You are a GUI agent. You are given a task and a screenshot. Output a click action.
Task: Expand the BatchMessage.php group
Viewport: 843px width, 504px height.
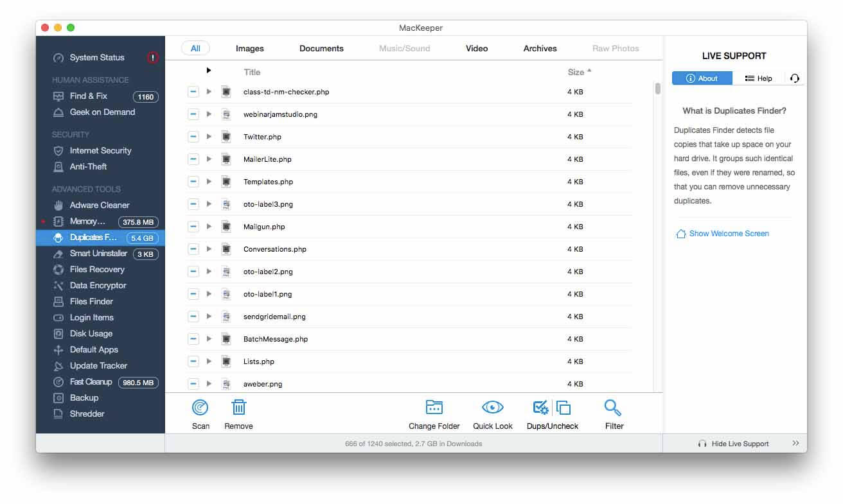[x=209, y=339]
